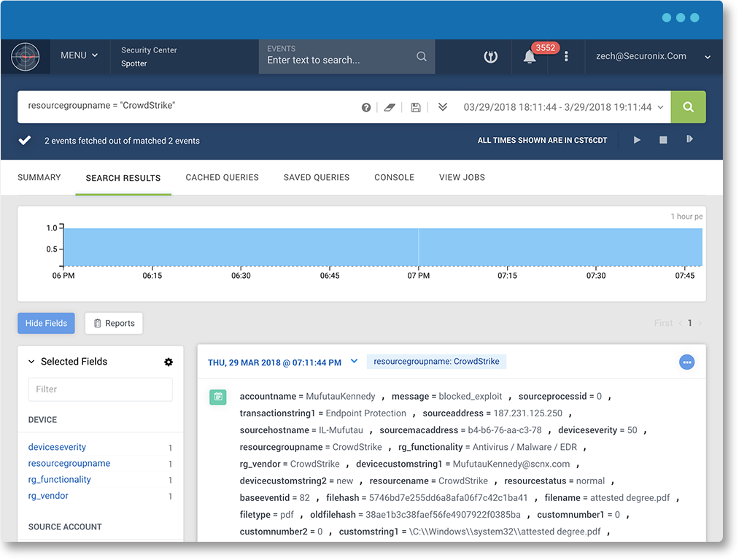Expand query options double chevron icon

click(x=443, y=106)
